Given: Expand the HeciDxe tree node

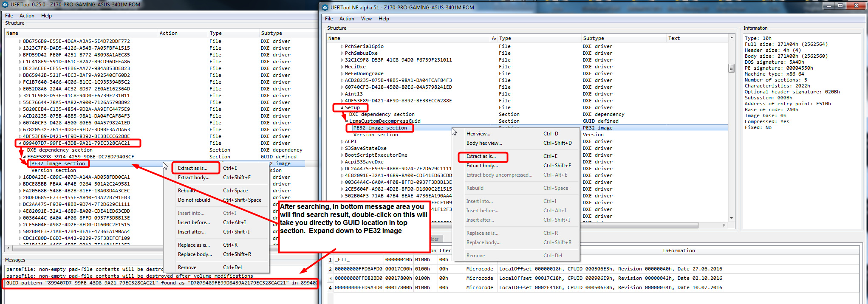Looking at the screenshot, I should tap(342, 67).
